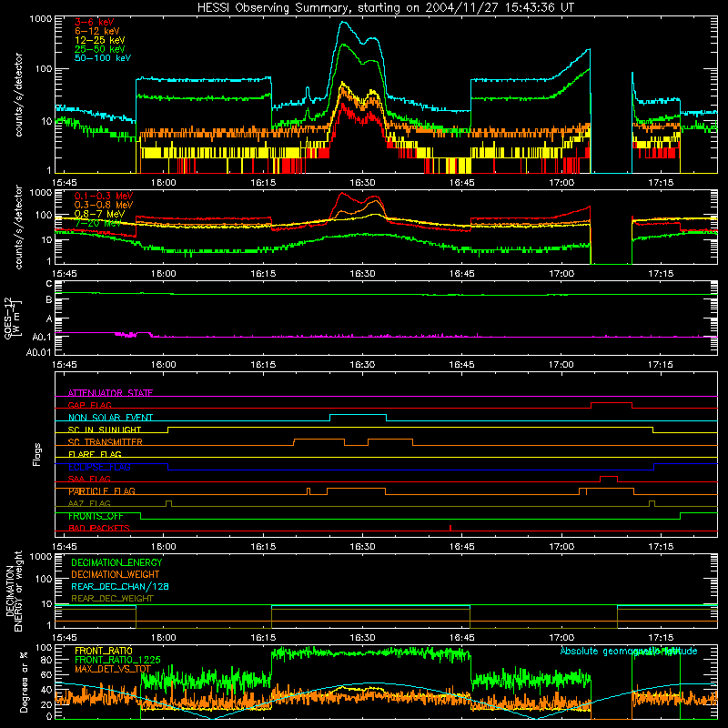Click the raised NON_SOLAR_EVENT step segment
Image resolution: width=728 pixels, height=728 pixels.
(x=358, y=415)
